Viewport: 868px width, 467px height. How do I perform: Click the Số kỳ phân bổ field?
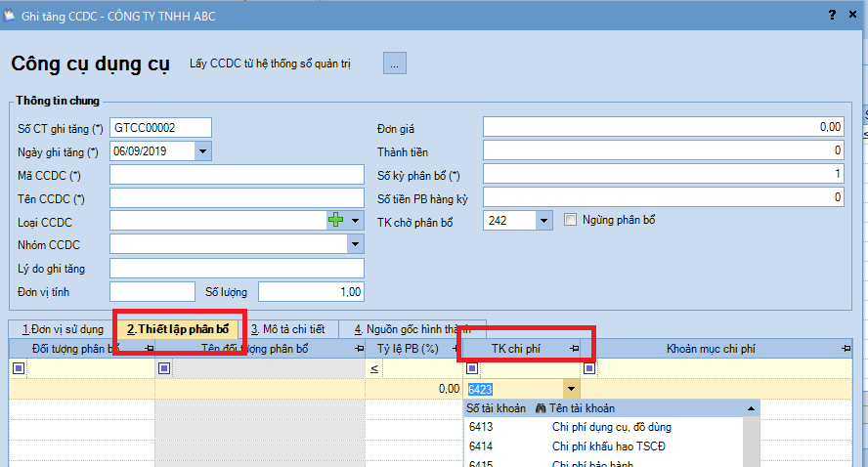663,174
